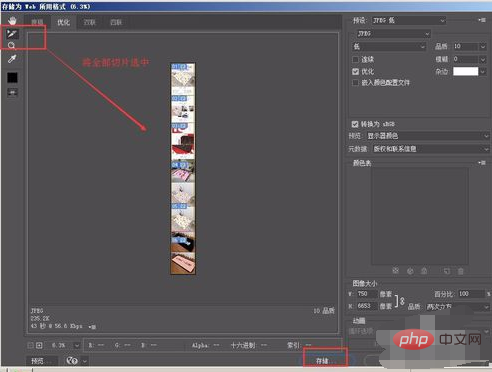Open the browser selection dropdown arrow

click(85, 361)
